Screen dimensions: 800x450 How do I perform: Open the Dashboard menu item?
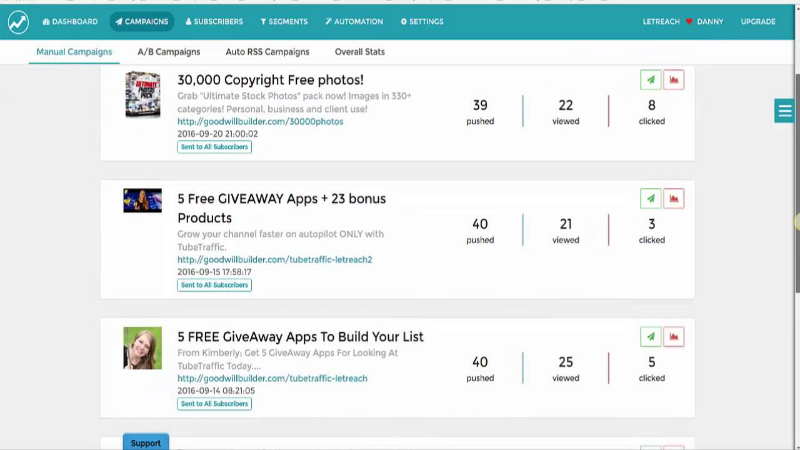[70, 21]
